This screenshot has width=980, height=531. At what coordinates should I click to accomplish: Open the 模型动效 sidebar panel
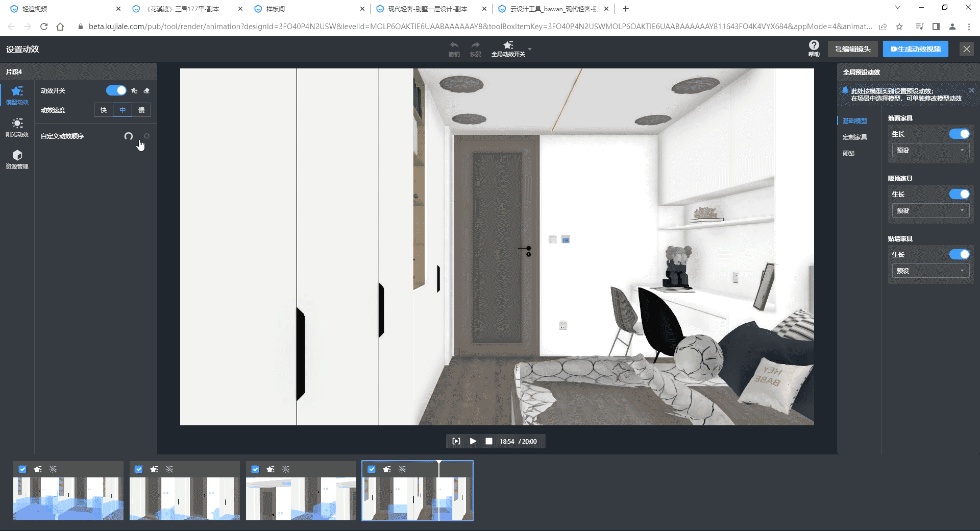point(17,95)
